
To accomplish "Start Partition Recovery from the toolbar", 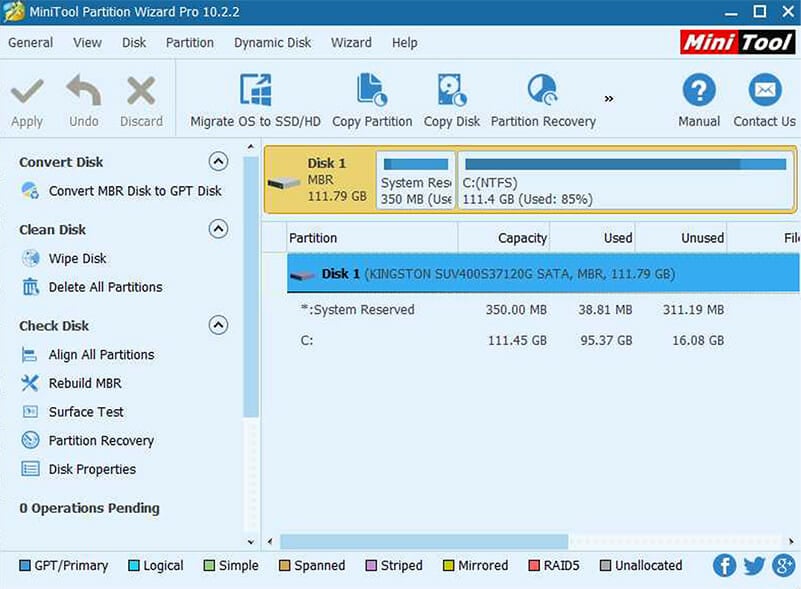I will point(543,100).
